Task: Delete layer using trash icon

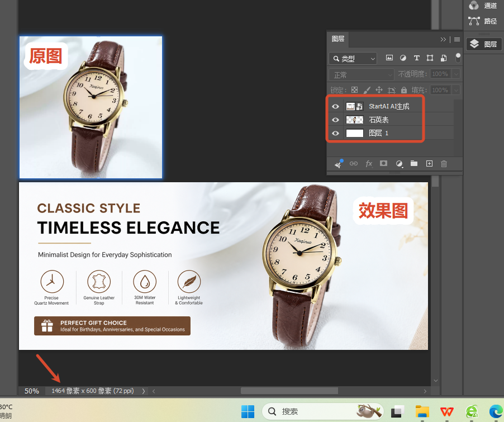Action: click(444, 164)
